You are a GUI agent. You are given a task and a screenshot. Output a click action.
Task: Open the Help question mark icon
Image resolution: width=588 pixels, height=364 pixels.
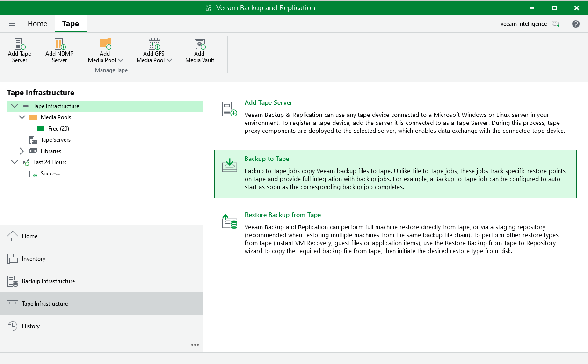(x=576, y=24)
